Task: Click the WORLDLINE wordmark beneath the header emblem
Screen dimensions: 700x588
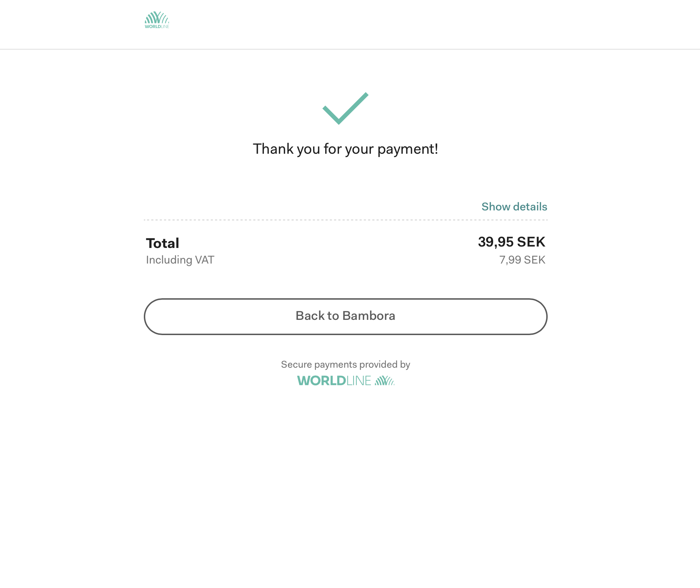Action: coord(157,27)
